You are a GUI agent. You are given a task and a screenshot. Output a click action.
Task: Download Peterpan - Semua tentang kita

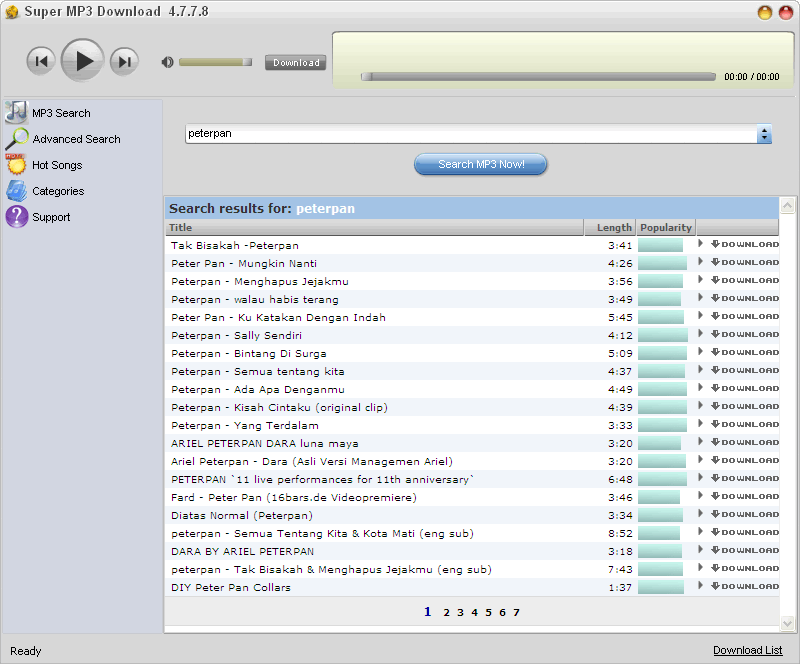coord(745,371)
